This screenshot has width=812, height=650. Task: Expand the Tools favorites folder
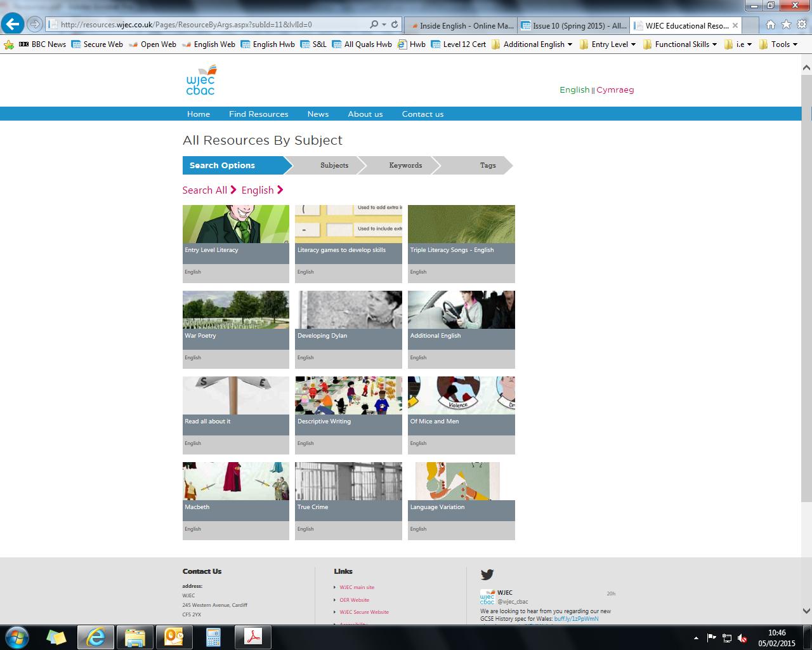778,44
